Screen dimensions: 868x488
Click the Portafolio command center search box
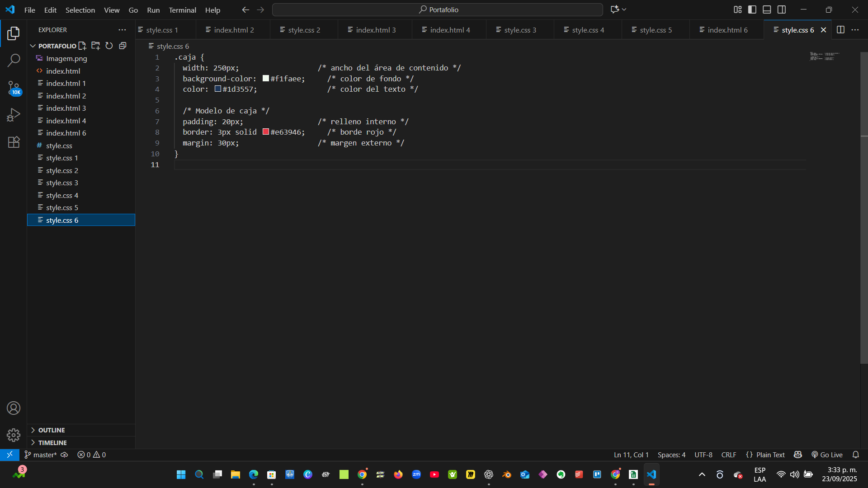pos(438,9)
